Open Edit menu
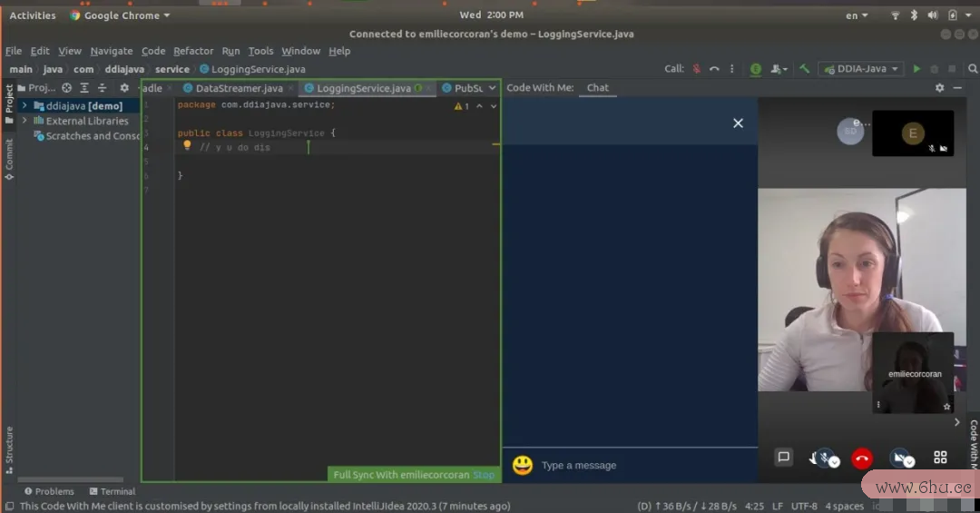The width and height of the screenshot is (980, 513). 39,51
